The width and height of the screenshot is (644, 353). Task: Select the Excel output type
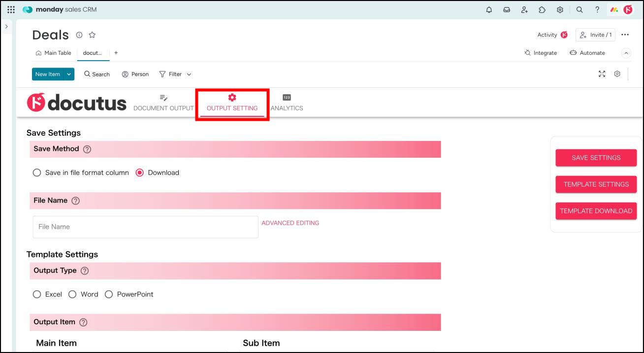point(37,294)
